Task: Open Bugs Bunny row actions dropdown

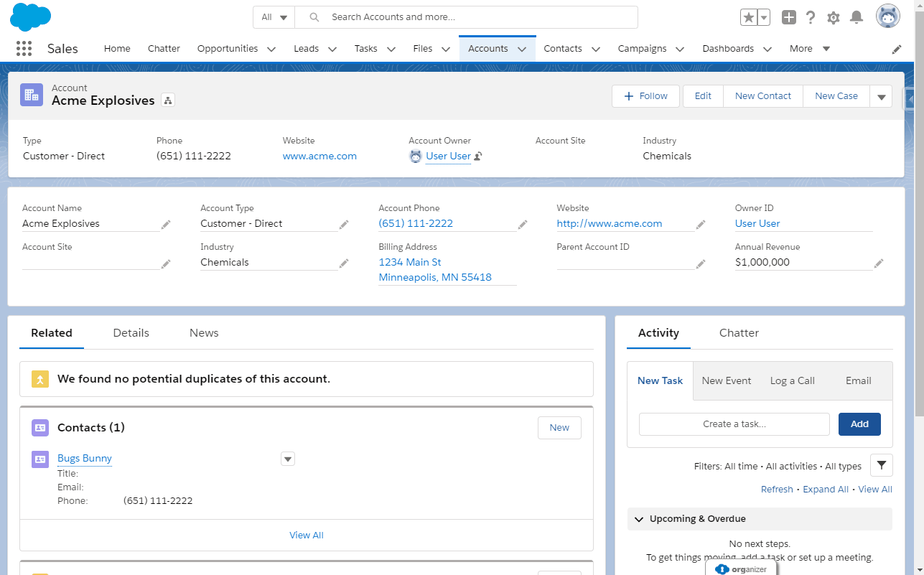Action: pos(288,459)
